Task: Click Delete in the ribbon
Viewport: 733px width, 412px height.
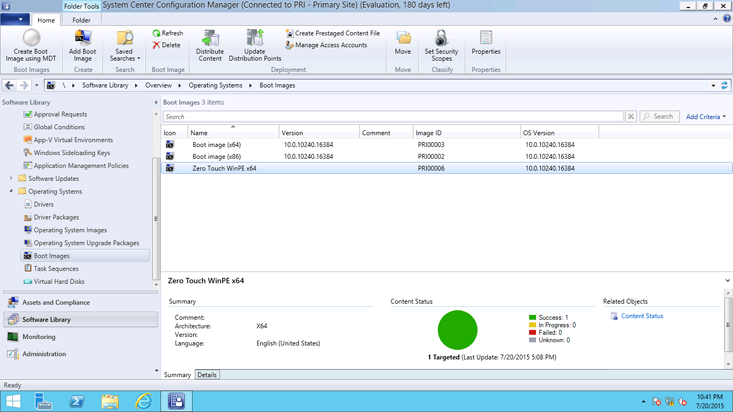Action: point(167,45)
